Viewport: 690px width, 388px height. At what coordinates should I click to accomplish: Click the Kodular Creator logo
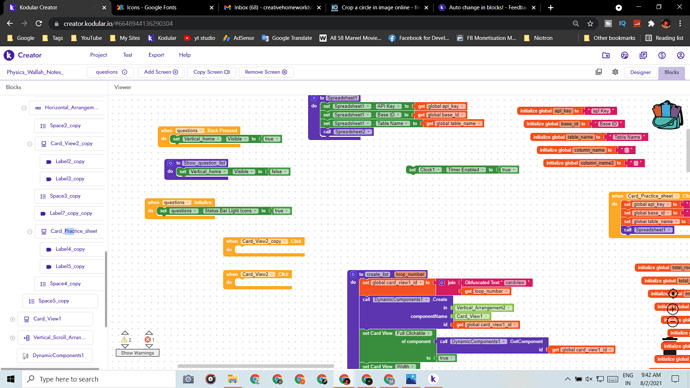tap(23, 55)
